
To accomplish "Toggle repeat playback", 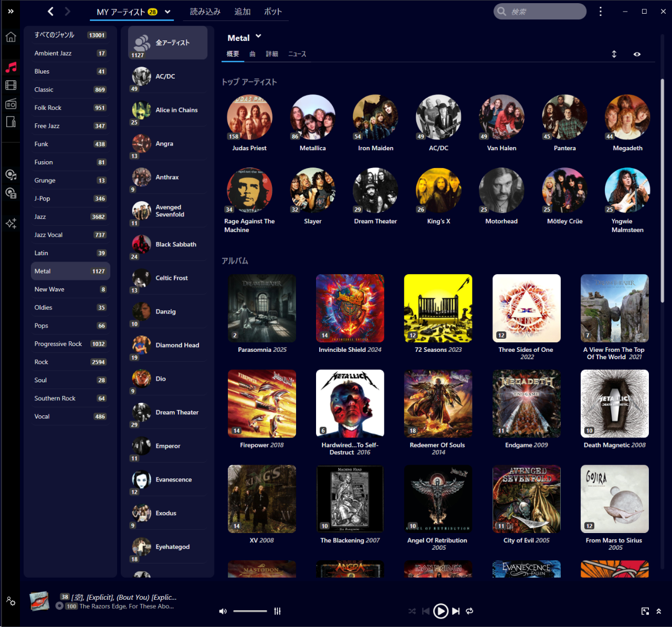I will click(x=470, y=611).
